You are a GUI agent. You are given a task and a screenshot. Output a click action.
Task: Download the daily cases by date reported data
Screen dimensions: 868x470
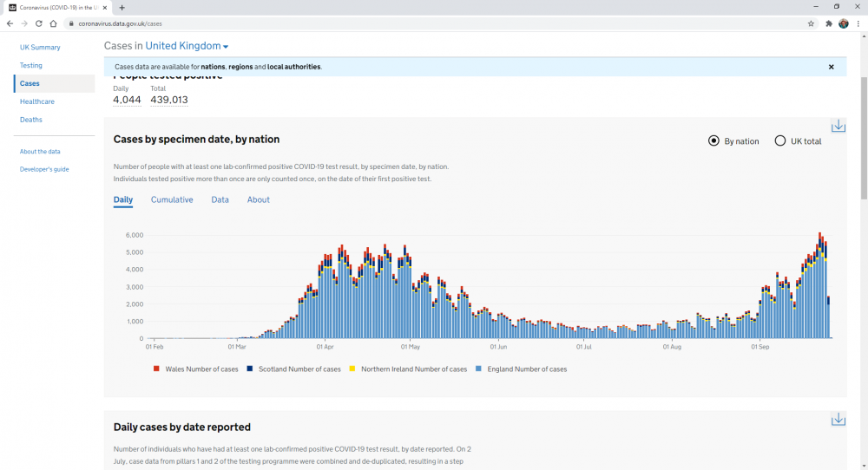click(838, 419)
